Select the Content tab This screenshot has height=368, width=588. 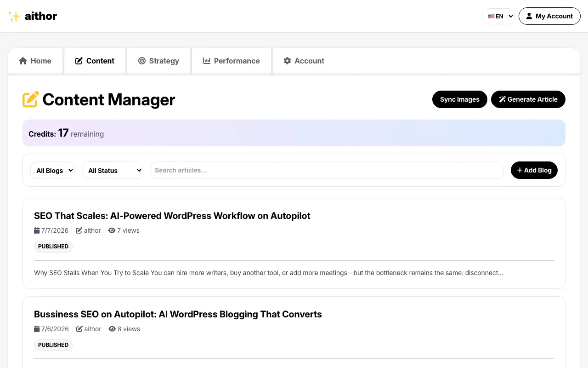point(95,61)
